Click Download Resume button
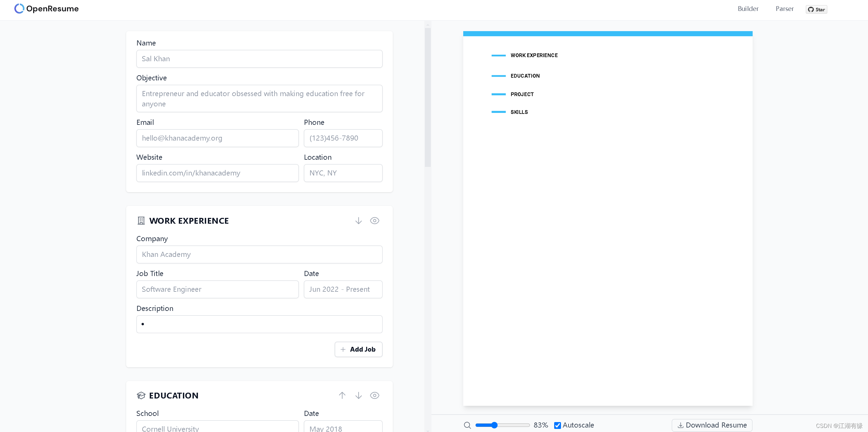Viewport: 868px width, 432px height. tap(712, 425)
